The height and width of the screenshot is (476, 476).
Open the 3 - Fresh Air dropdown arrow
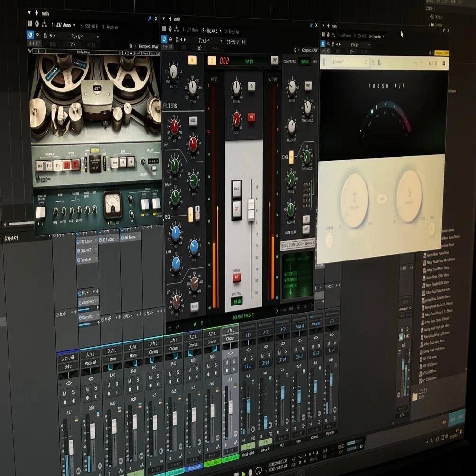383,36
